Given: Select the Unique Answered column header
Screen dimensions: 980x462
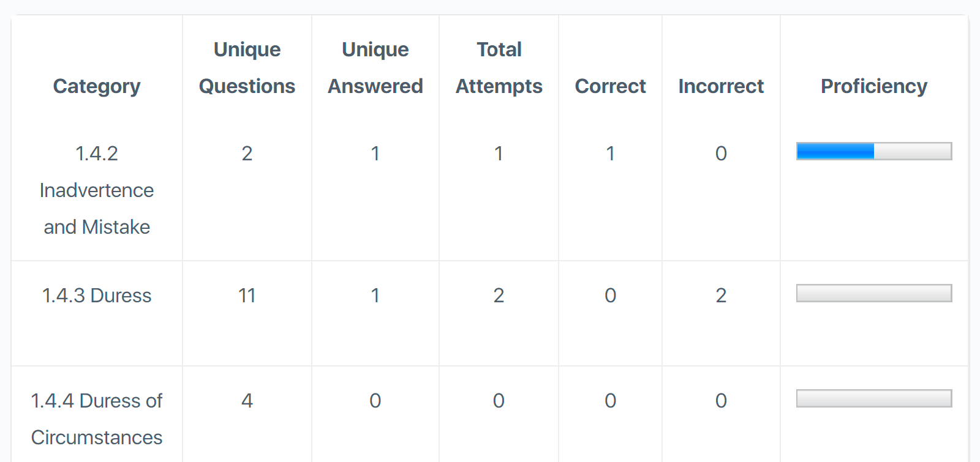Looking at the screenshot, I should pyautogui.click(x=375, y=68).
